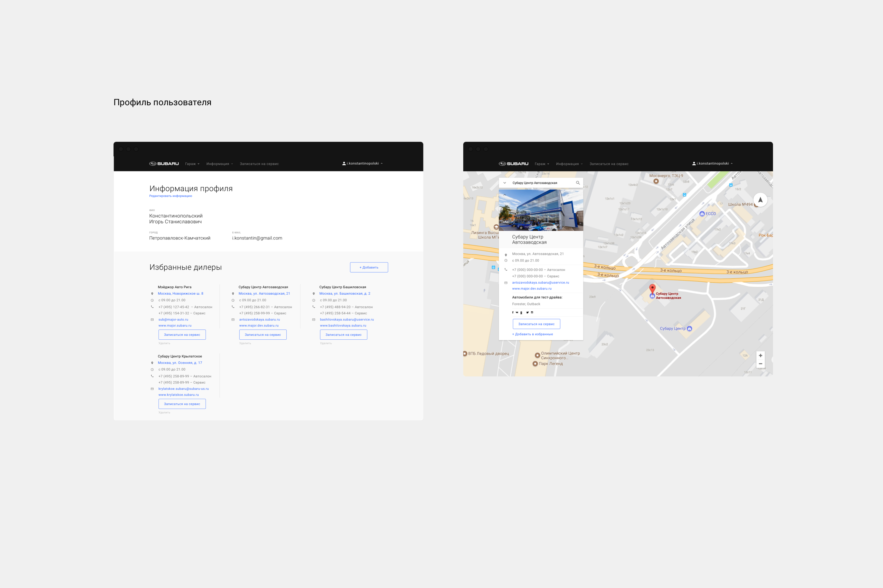Click Удалить under Субару Центр Автозаводская favorite
The height and width of the screenshot is (588, 883).
pyautogui.click(x=245, y=343)
